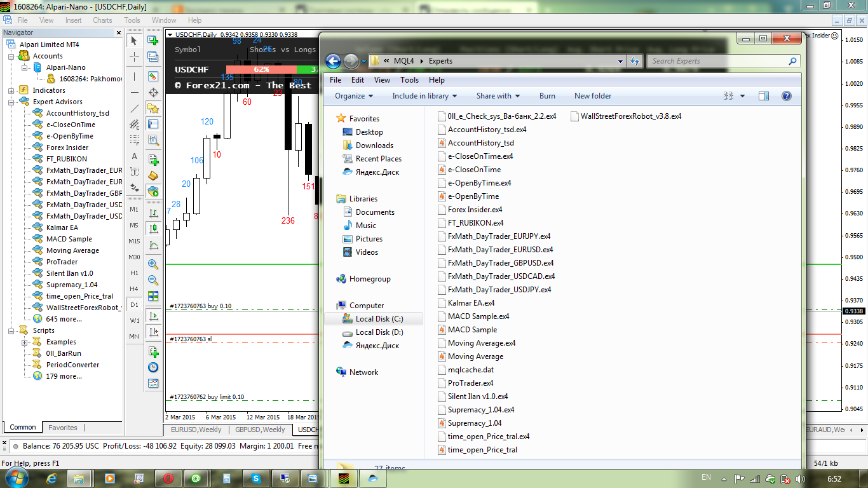Image resolution: width=868 pixels, height=488 pixels.
Task: Switch chart to H4 timeframe
Action: (x=134, y=289)
